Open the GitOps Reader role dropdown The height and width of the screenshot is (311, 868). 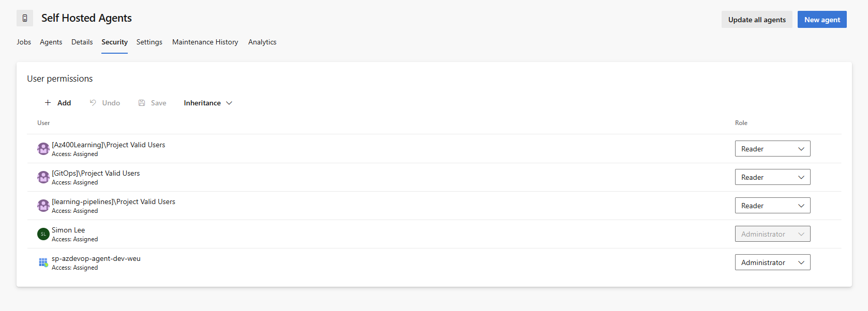point(772,177)
